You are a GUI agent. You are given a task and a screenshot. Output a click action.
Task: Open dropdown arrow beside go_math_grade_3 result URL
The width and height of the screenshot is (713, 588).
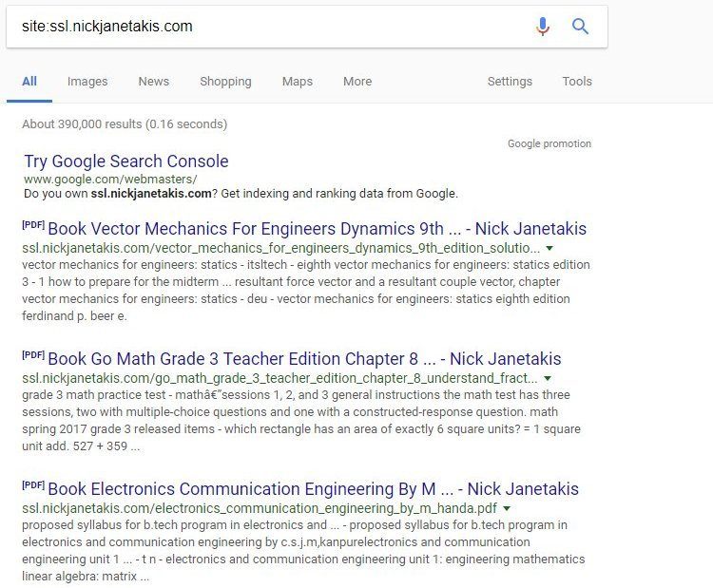(548, 378)
